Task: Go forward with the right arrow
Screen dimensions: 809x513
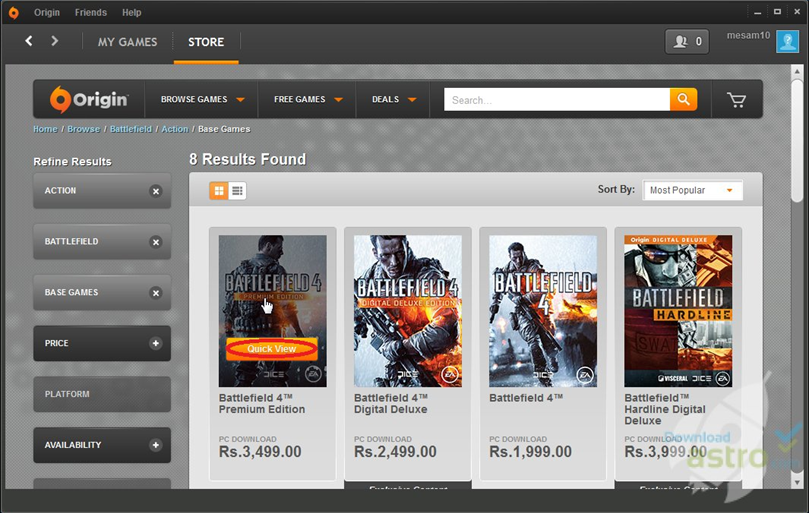Action: 55,41
